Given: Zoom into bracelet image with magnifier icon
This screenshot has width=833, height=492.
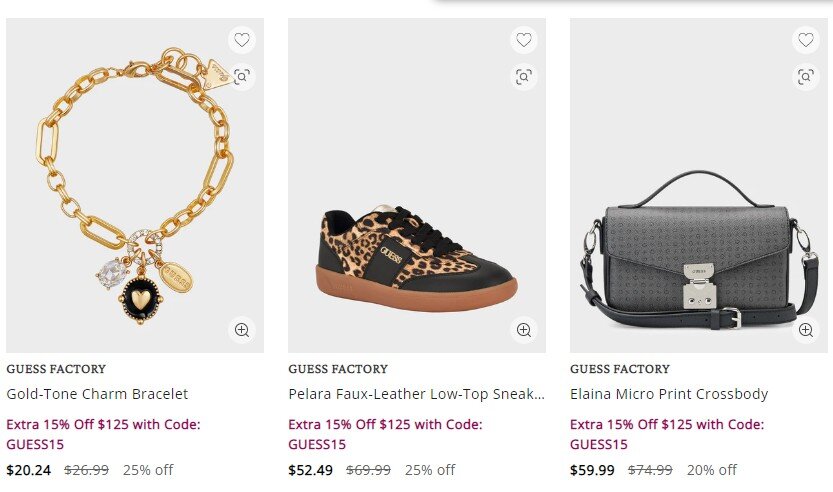Looking at the screenshot, I should tap(241, 329).
